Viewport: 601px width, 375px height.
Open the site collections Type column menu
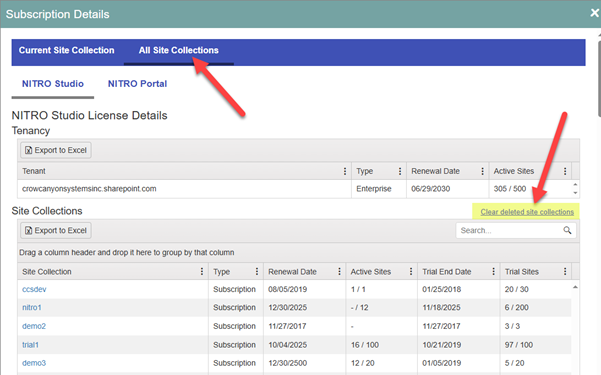click(257, 271)
